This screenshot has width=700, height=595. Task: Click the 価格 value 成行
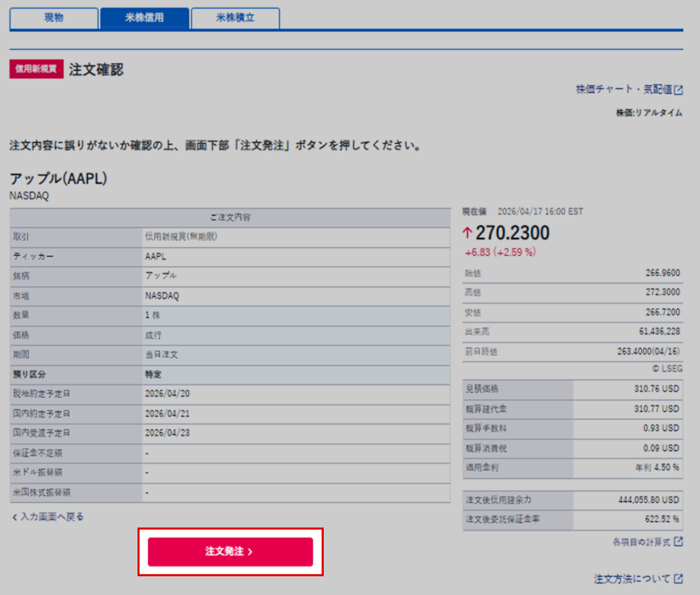[x=153, y=335]
